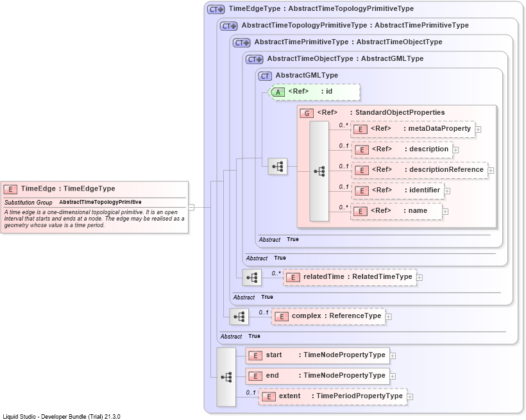526x420 pixels.
Task: Collapse the TimeEdge element node
Action: (x=191, y=207)
